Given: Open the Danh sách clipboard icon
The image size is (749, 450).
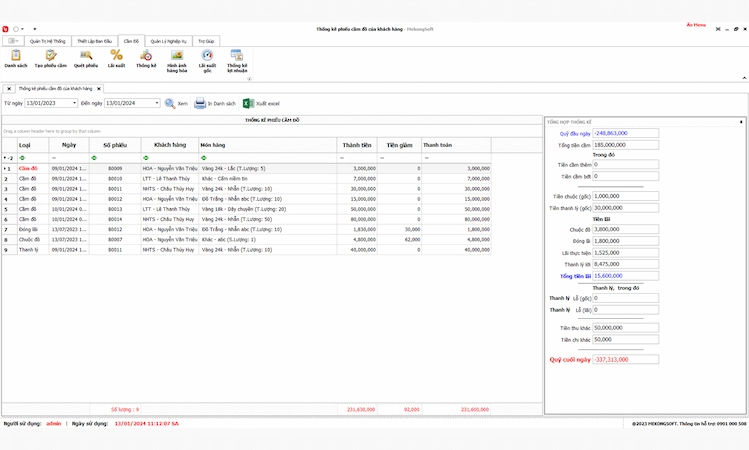Looking at the screenshot, I should (x=16, y=55).
